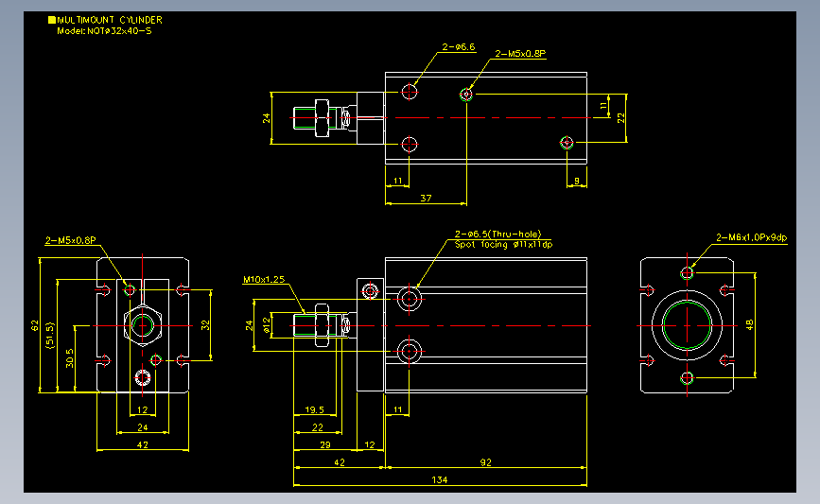Click the '92' body length dimension
Viewport: 820px width, 504px height.
pos(486,462)
